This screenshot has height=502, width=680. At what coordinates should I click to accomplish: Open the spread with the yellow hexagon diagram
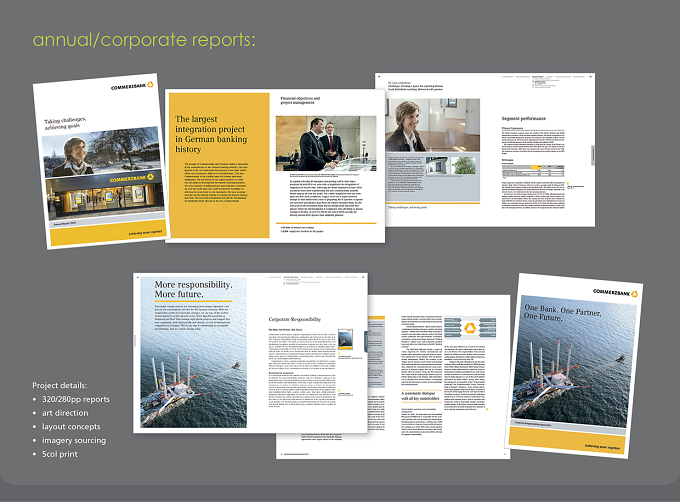point(438,377)
